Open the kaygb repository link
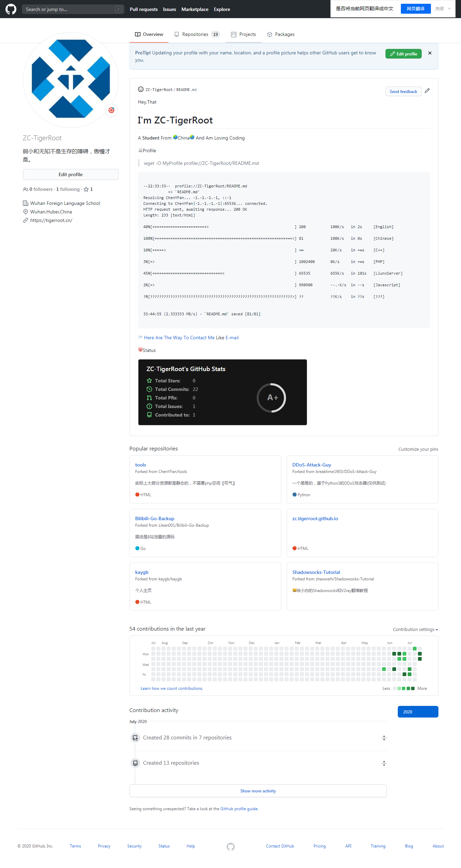 (142, 572)
